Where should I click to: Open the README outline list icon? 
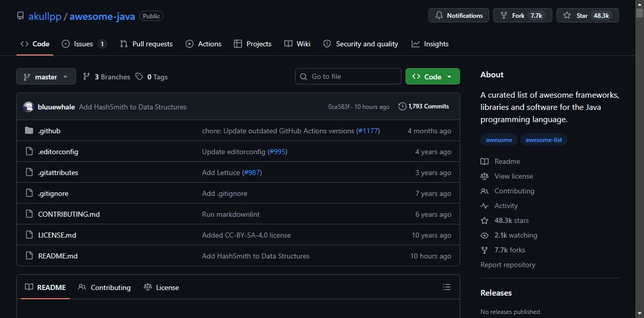pos(447,287)
